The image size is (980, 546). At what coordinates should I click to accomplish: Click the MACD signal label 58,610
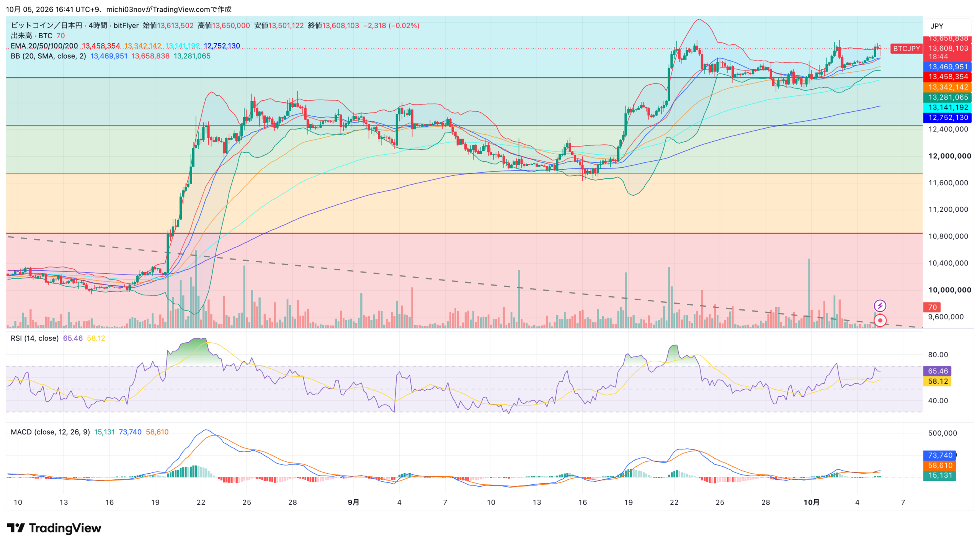pyautogui.click(x=940, y=466)
